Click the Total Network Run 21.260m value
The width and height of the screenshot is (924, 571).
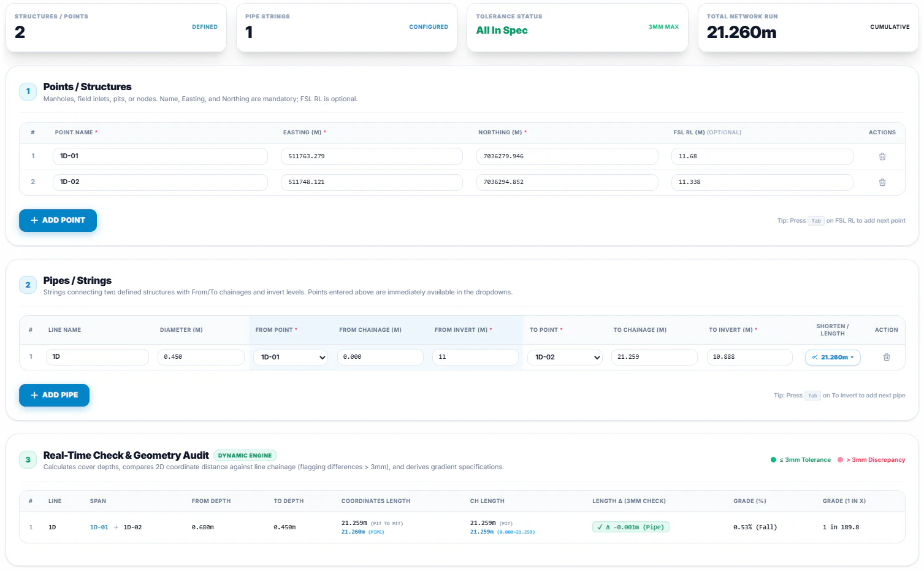point(741,32)
